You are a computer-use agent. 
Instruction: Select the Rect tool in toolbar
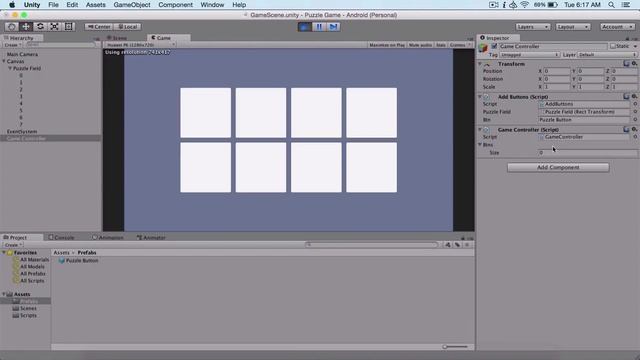point(69,27)
